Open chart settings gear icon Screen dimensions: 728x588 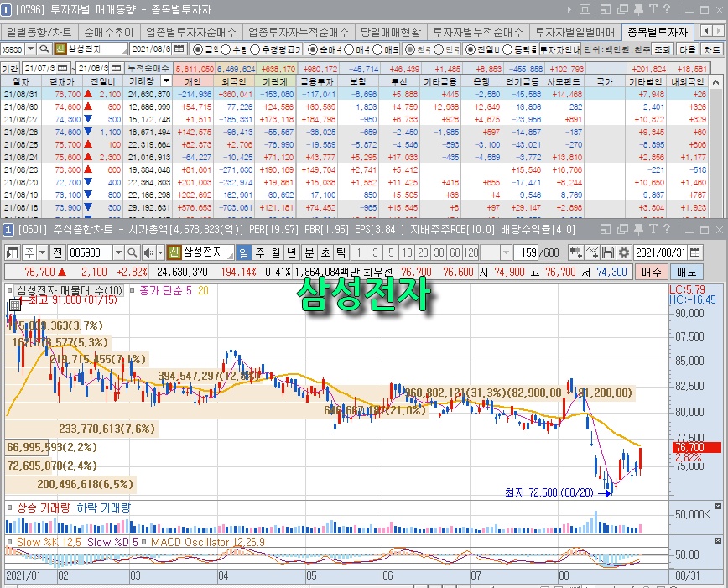pyautogui.click(x=624, y=252)
